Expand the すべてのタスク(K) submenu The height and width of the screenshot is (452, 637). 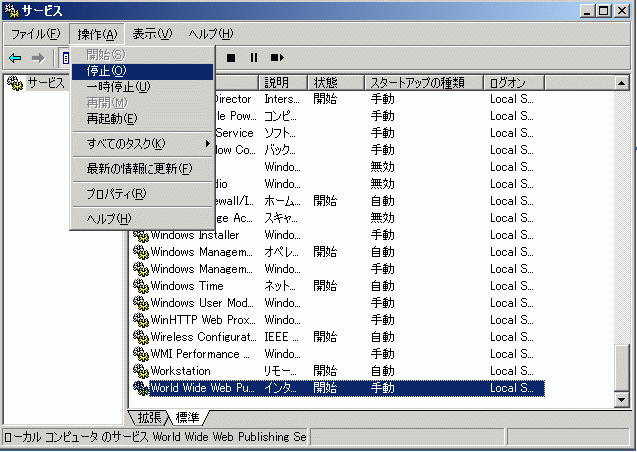point(142,144)
